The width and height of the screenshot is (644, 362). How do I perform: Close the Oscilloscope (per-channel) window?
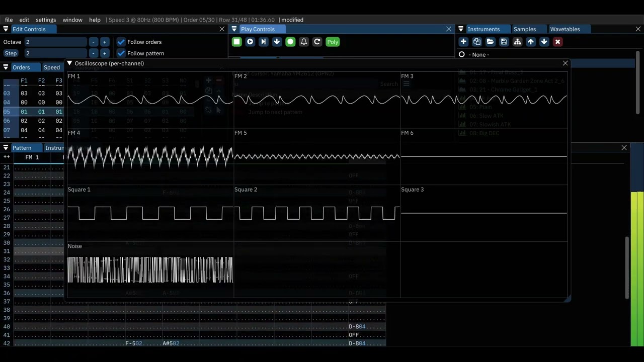565,63
